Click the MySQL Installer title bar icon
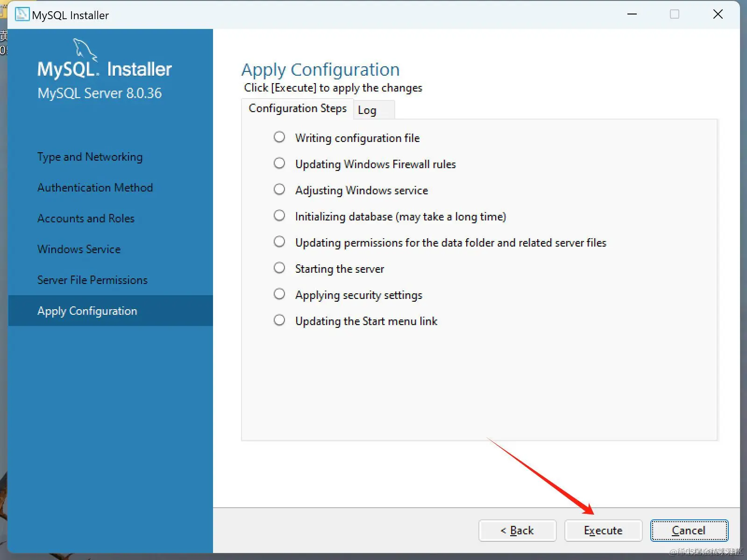 click(x=22, y=14)
